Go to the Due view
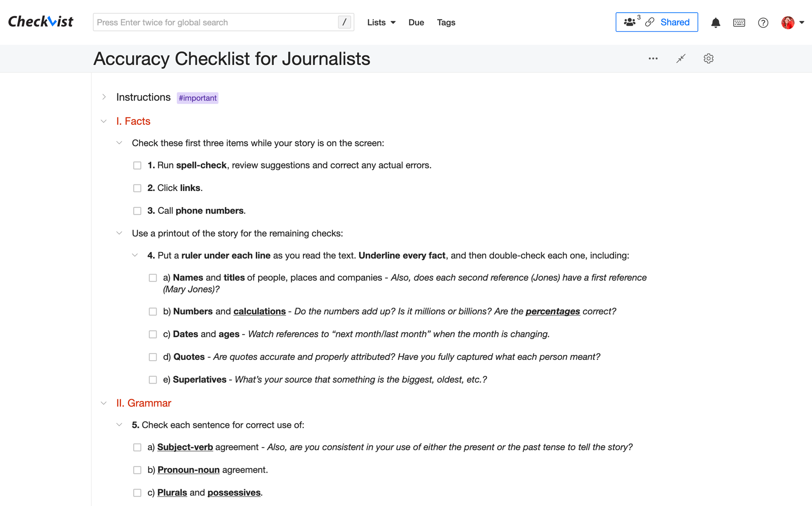Image resolution: width=812 pixels, height=506 pixels. [416, 23]
